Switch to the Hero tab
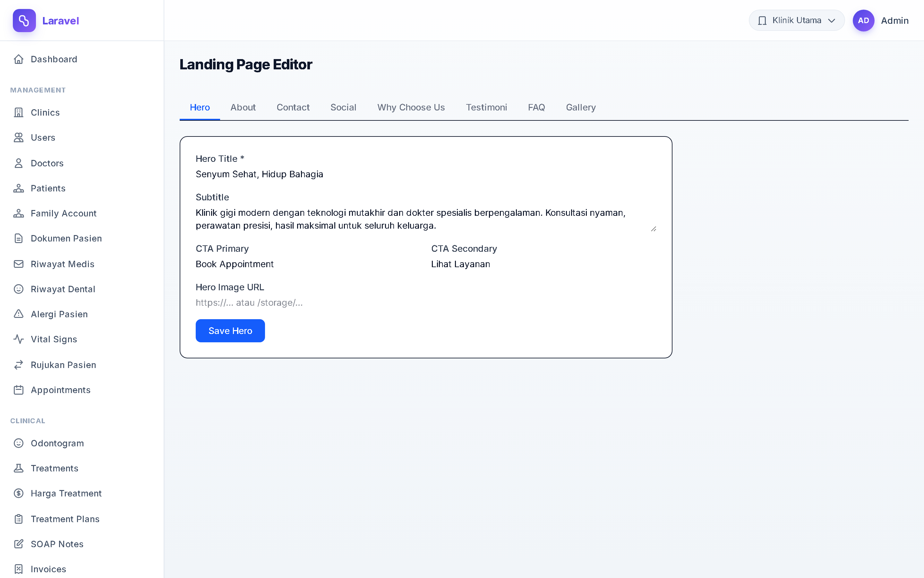The height and width of the screenshot is (578, 924). (200, 108)
